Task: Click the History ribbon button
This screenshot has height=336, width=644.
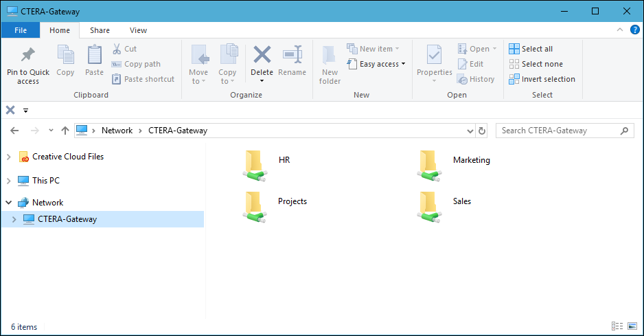Action: (x=476, y=80)
